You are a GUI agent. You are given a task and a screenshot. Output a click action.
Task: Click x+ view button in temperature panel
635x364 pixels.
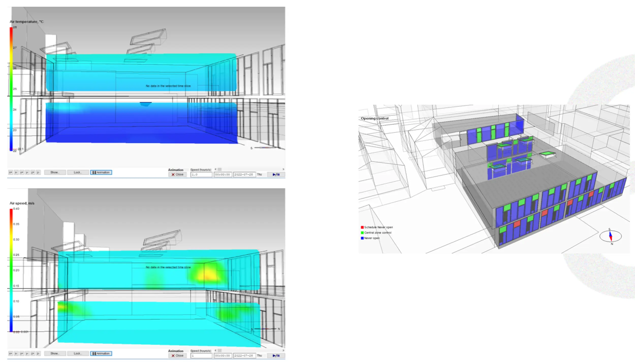click(10, 172)
